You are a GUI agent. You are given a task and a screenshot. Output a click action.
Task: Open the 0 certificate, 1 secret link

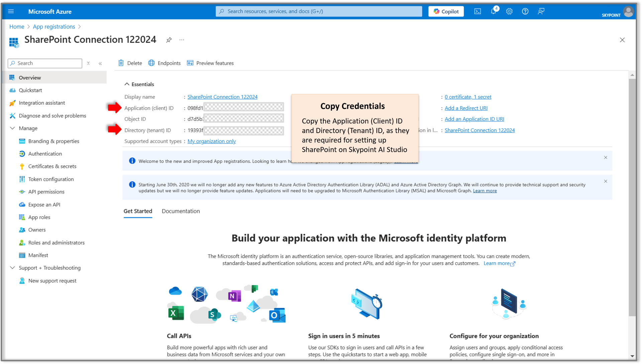point(468,97)
